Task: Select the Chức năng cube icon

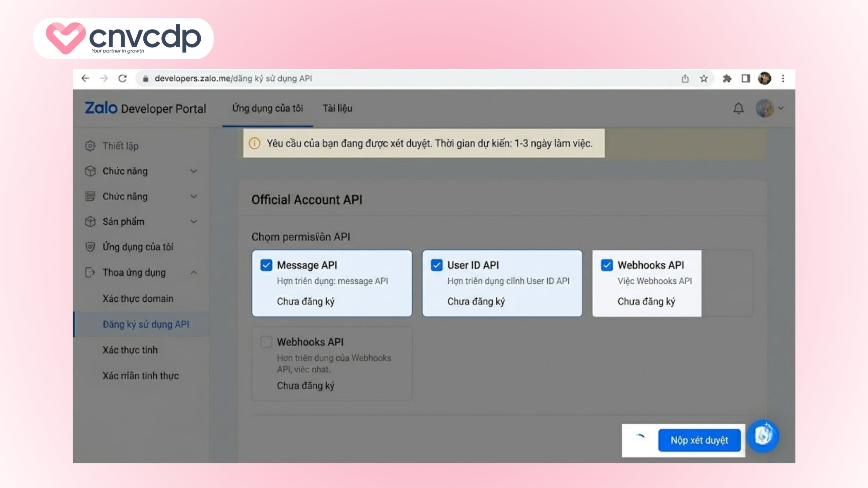Action: [91, 171]
